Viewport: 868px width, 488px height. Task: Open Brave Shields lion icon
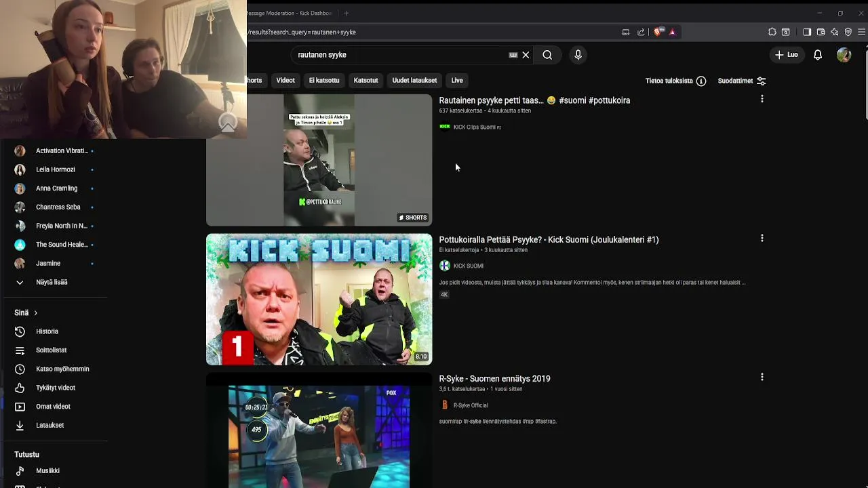pyautogui.click(x=657, y=32)
